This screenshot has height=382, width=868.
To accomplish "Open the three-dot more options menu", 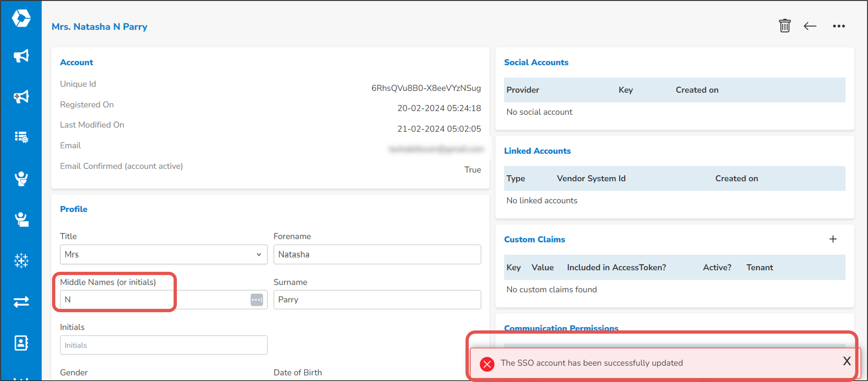I will pyautogui.click(x=839, y=26).
